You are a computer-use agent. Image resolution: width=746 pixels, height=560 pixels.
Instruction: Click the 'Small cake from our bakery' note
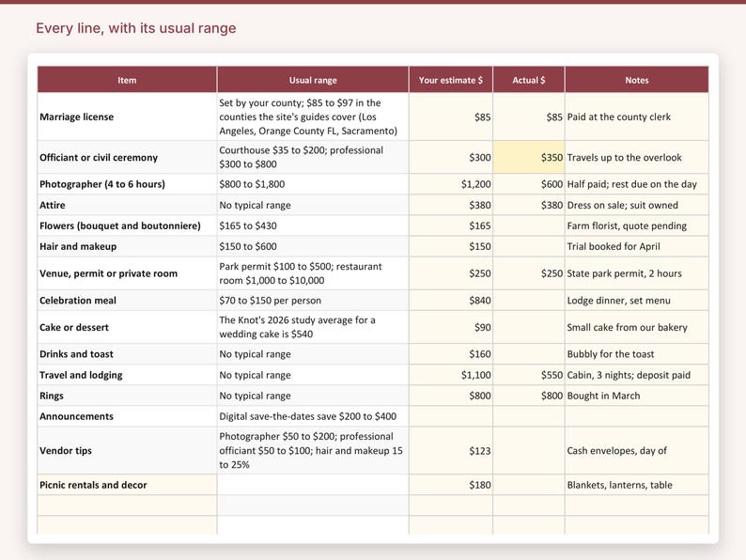point(637,327)
